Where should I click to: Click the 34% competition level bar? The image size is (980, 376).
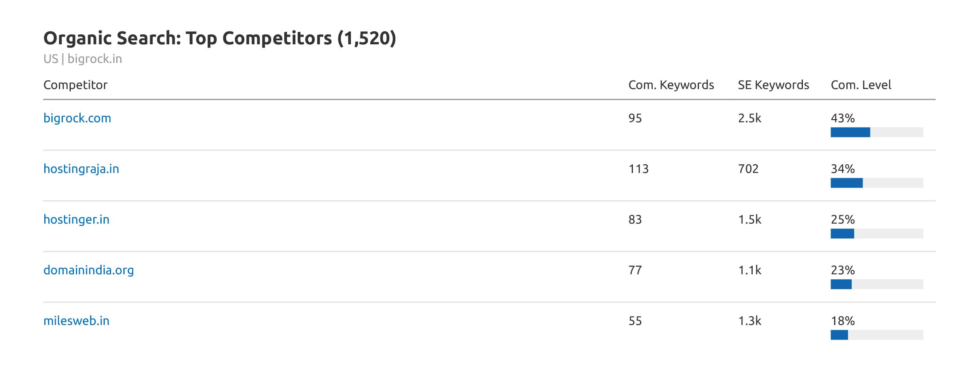pos(876,183)
